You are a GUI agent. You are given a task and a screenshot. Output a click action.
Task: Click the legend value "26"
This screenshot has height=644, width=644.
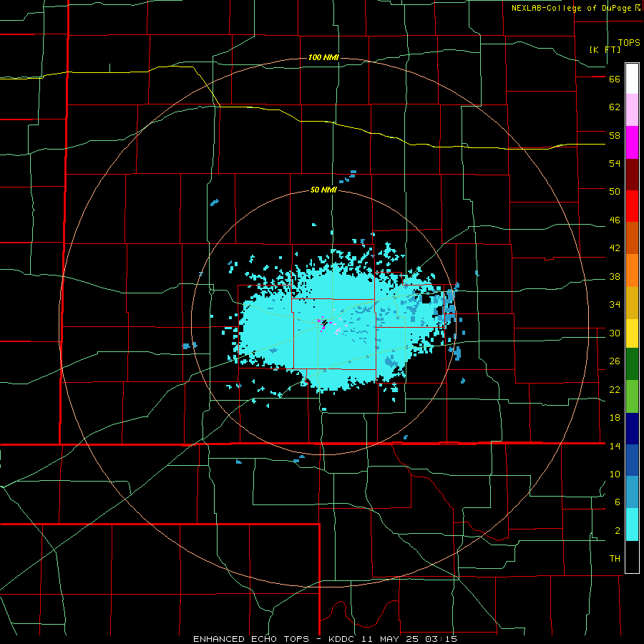pos(615,361)
